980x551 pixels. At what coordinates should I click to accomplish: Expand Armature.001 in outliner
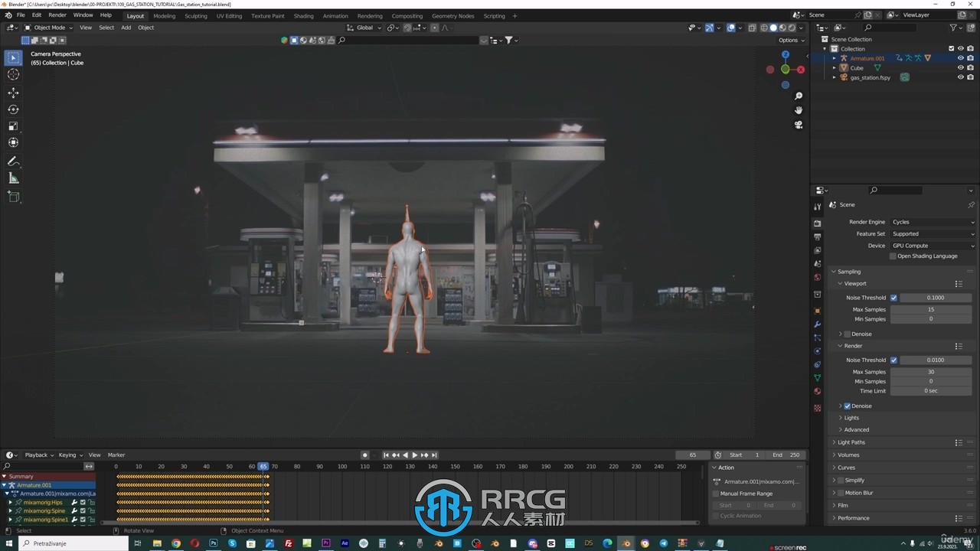click(x=835, y=58)
